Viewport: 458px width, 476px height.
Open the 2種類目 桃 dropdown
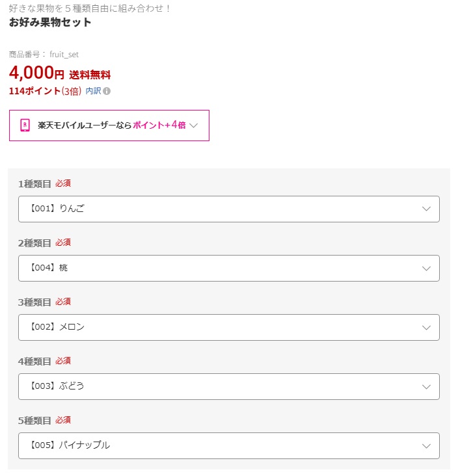229,268
